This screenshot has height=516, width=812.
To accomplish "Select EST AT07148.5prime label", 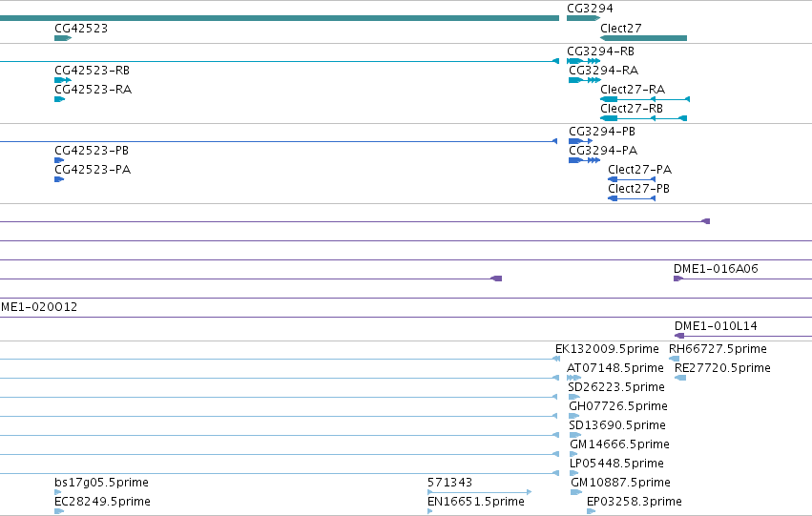I will [615, 368].
